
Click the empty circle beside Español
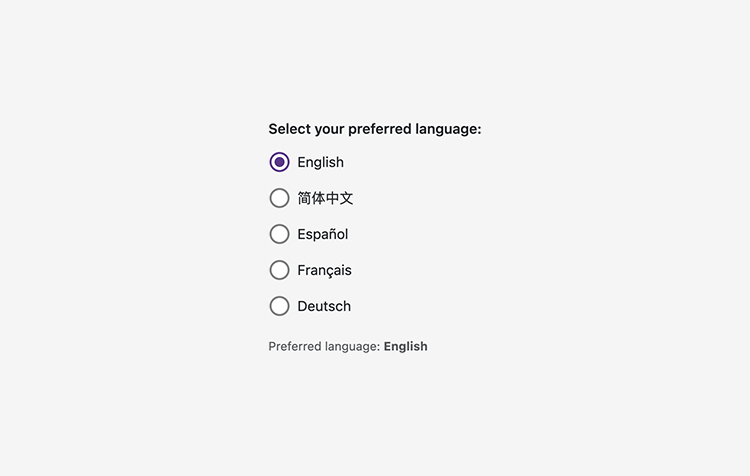[x=279, y=234]
